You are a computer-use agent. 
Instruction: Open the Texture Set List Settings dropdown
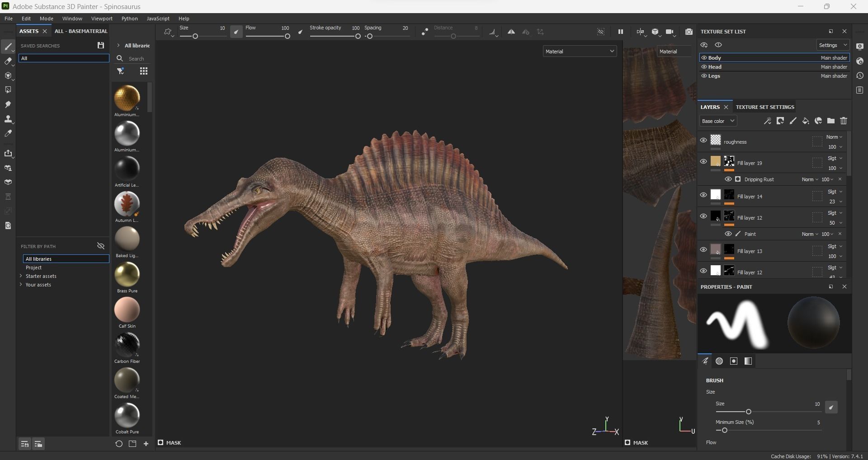click(833, 45)
